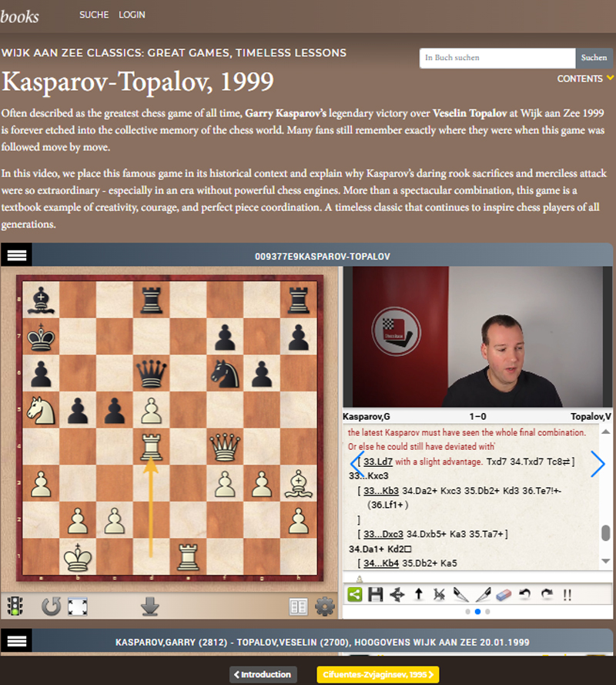
Task: Download the game using the down-arrow icon
Action: pos(149,606)
